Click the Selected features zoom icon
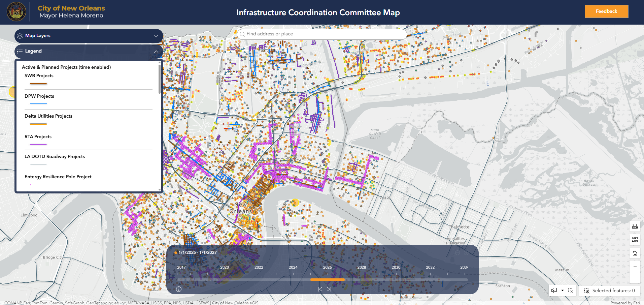Image resolution: width=644 pixels, height=305 pixels. pos(587,291)
